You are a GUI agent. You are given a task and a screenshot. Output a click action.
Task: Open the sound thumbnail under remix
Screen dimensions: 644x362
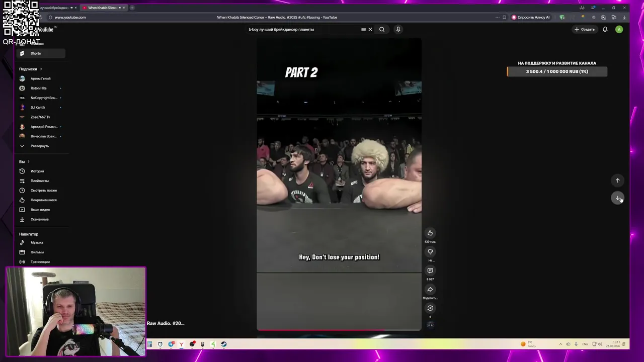(430, 325)
